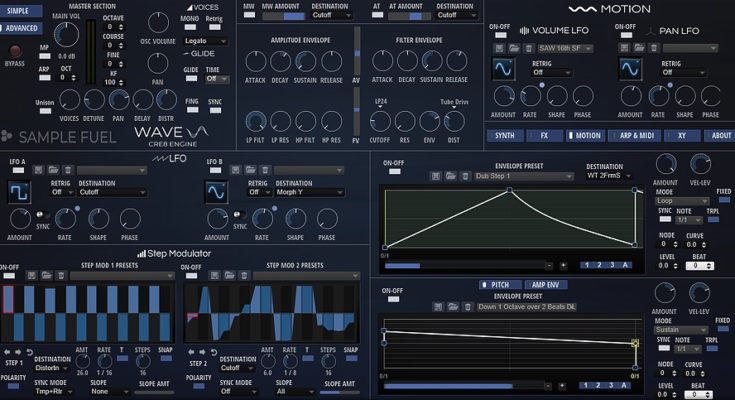
Task: Open the ARP & MIDI tab
Action: 637,135
